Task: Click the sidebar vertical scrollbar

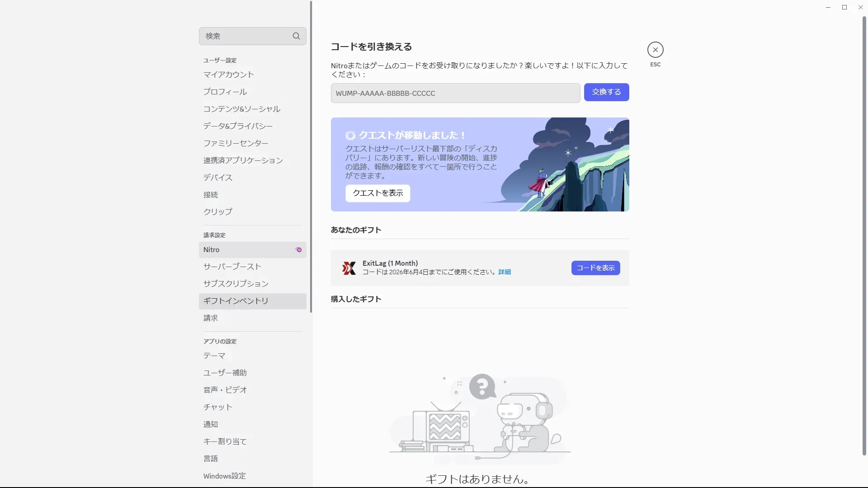Action: pos(311,156)
